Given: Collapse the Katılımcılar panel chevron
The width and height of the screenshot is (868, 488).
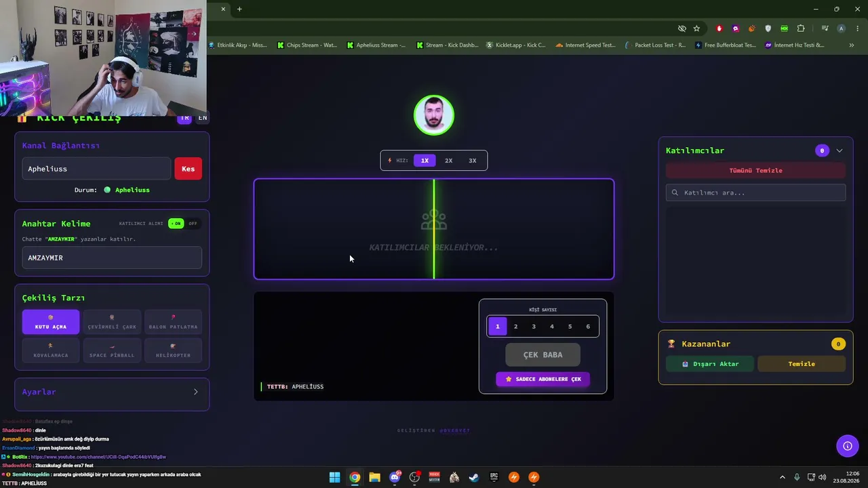Looking at the screenshot, I should click(840, 150).
